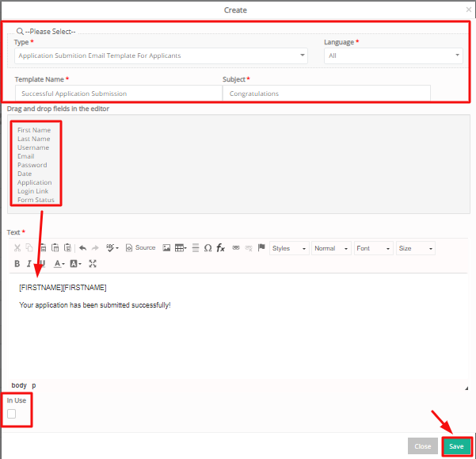Open the text color picker

pyautogui.click(x=59, y=264)
